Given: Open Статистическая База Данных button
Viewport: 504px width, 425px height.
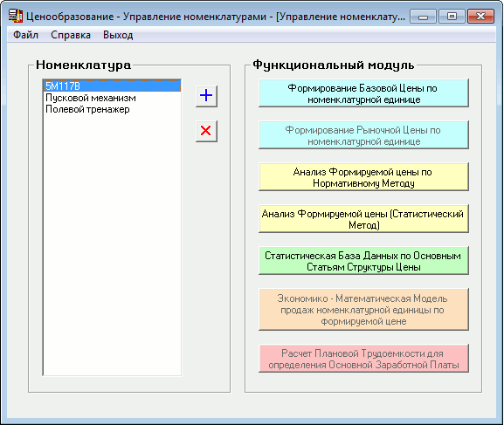Looking at the screenshot, I should click(363, 261).
